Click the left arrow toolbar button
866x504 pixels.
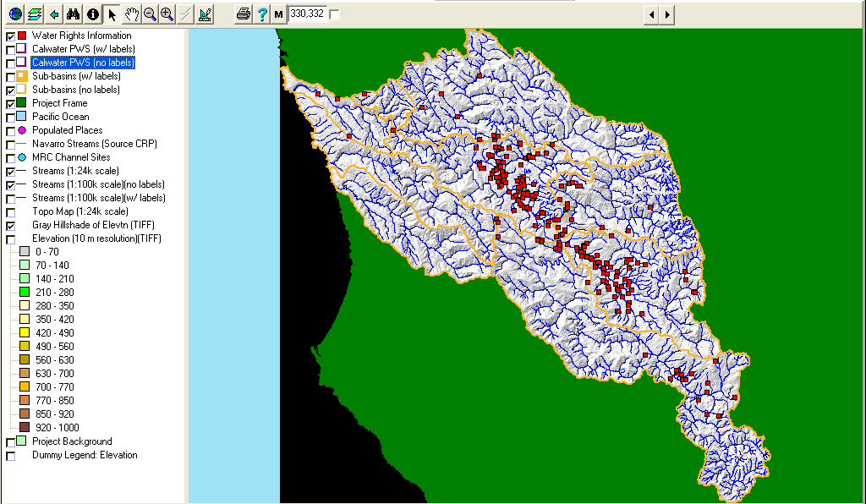tap(652, 14)
